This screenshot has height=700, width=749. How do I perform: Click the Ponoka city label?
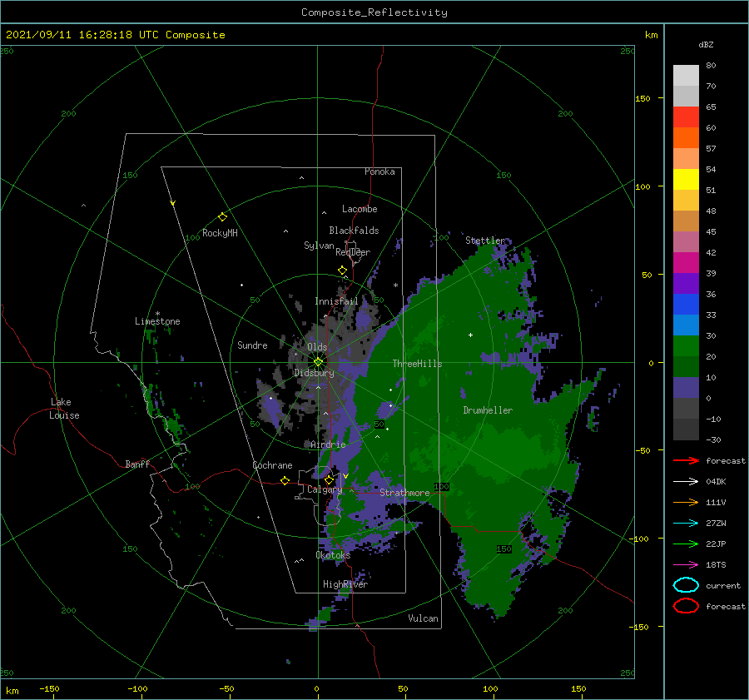pyautogui.click(x=379, y=171)
